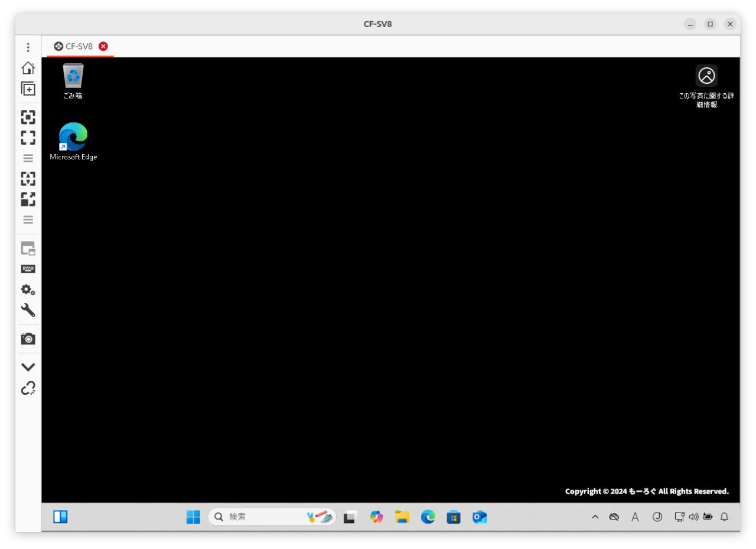Open scaling options menu beneath scaled mode icon
Screen dimensions: 756x549
point(28,220)
